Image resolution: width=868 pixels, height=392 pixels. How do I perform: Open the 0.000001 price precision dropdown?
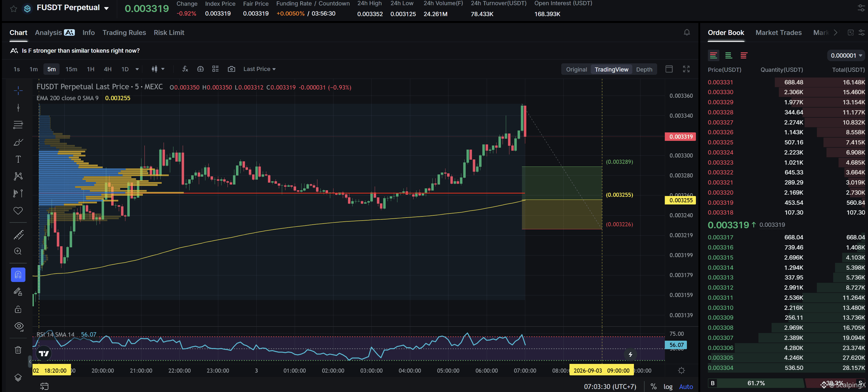click(846, 56)
